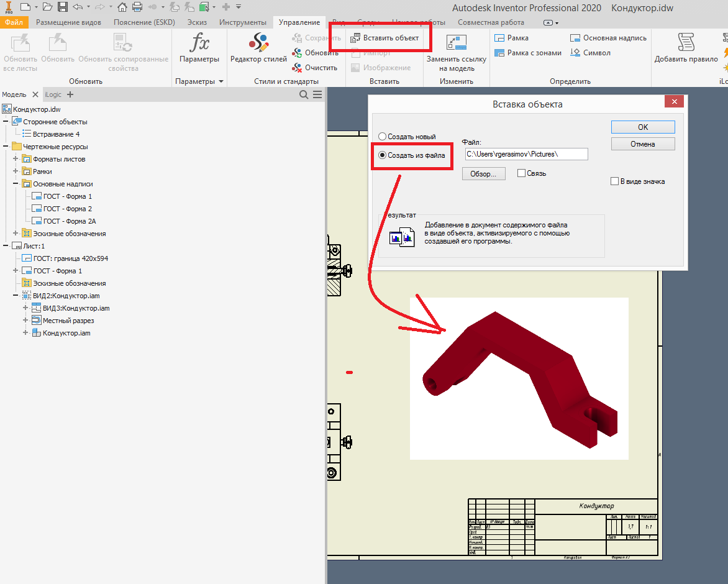Switch to the Инструменты tab
Screen dimensions: 728x584
243,22
